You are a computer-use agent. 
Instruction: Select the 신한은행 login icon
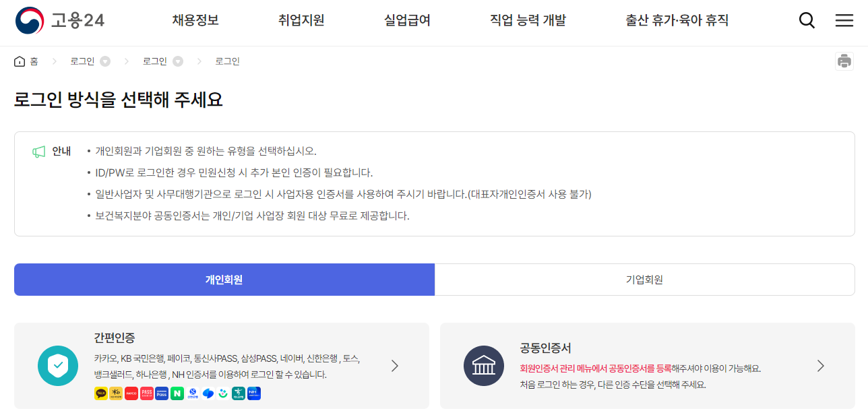pos(192,393)
